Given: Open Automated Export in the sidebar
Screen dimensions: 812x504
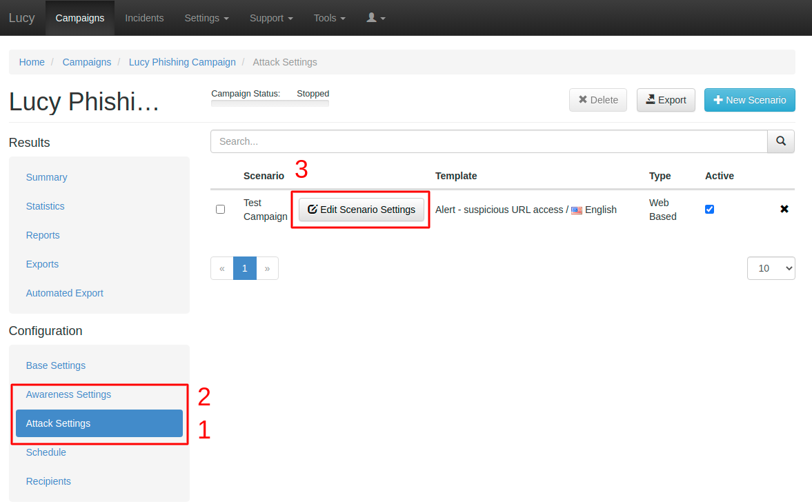Looking at the screenshot, I should click(x=65, y=294).
